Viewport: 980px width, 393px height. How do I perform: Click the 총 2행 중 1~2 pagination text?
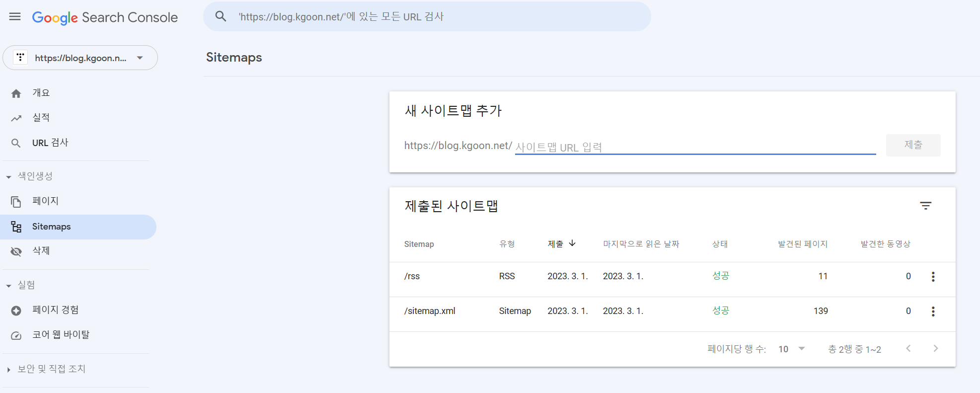pyautogui.click(x=854, y=349)
